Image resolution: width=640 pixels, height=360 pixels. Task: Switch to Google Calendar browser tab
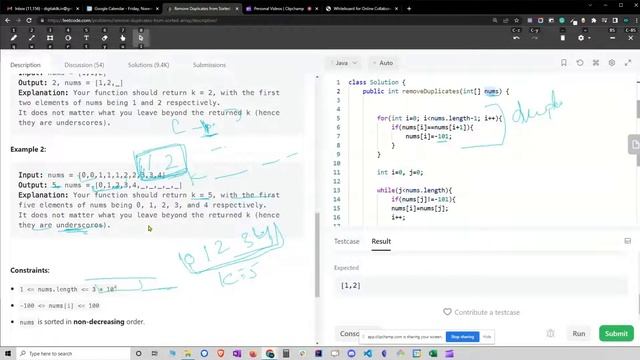tap(122, 8)
